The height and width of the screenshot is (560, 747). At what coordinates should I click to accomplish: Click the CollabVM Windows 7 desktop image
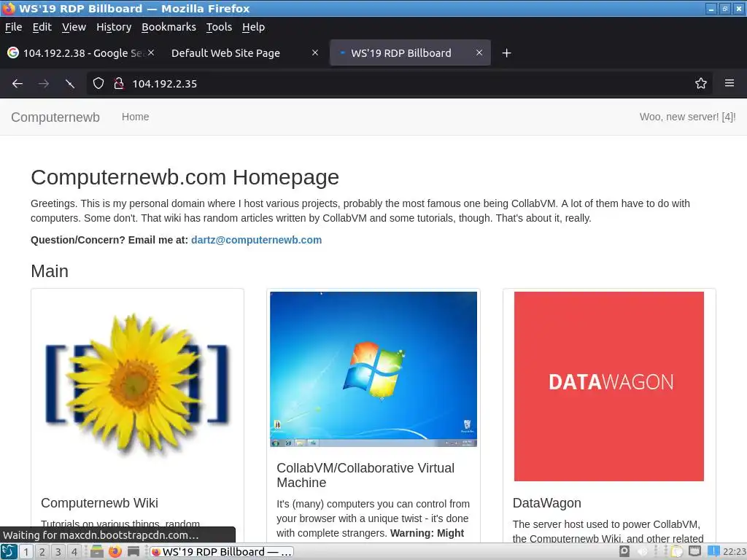tap(373, 369)
